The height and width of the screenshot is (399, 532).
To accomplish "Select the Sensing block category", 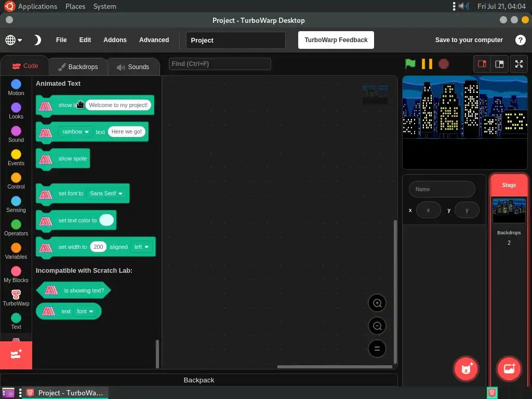I will (16, 205).
